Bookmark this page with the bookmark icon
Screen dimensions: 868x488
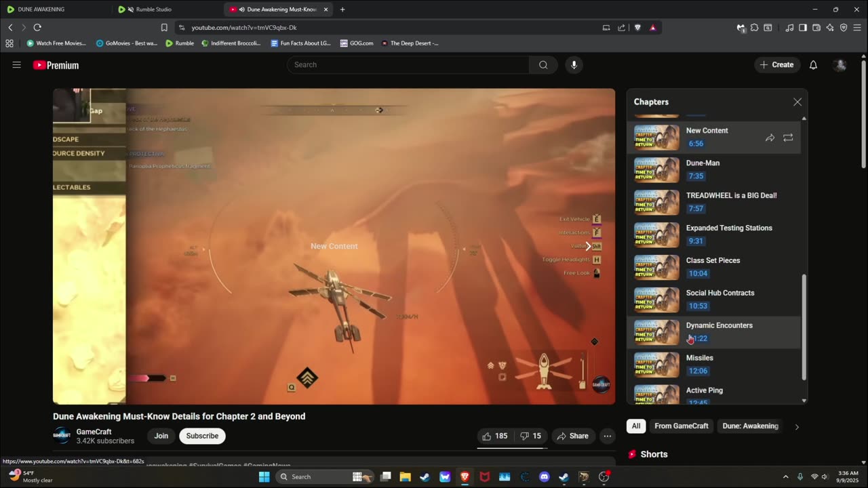[164, 27]
